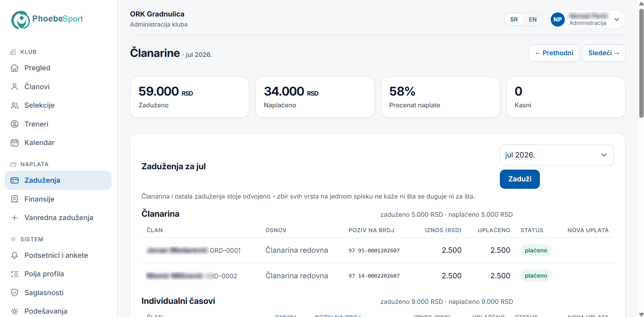Click the Zaduženja card icon

coord(14,180)
